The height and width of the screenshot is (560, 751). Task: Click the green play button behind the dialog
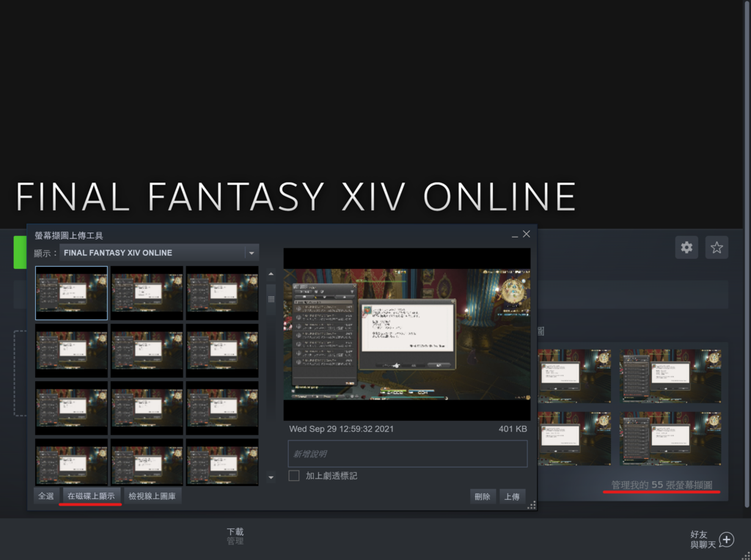(x=20, y=252)
